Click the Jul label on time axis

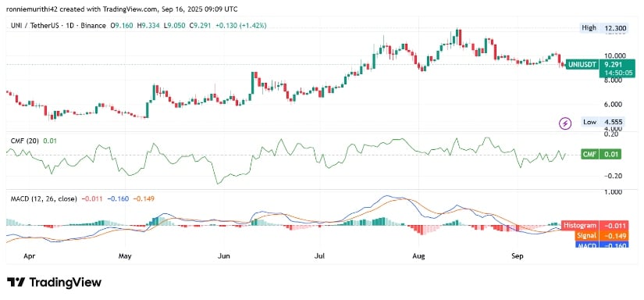319,256
